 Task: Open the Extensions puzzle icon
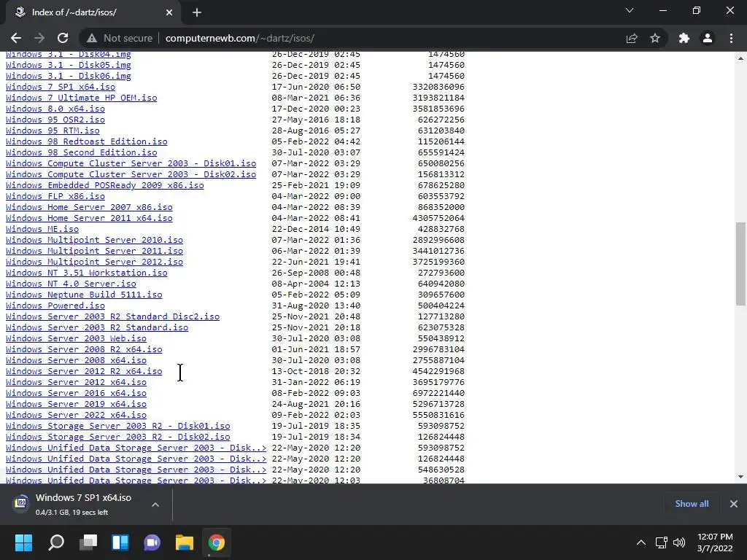click(x=684, y=38)
